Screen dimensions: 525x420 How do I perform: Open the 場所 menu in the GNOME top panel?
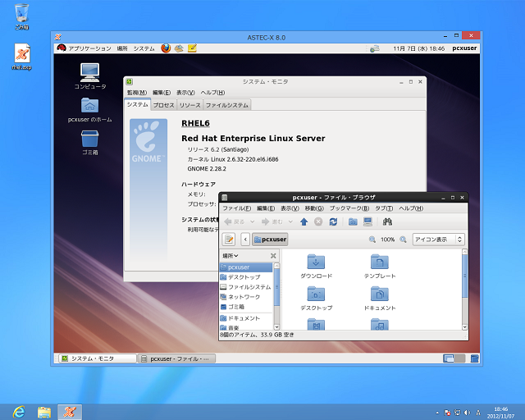(122, 48)
